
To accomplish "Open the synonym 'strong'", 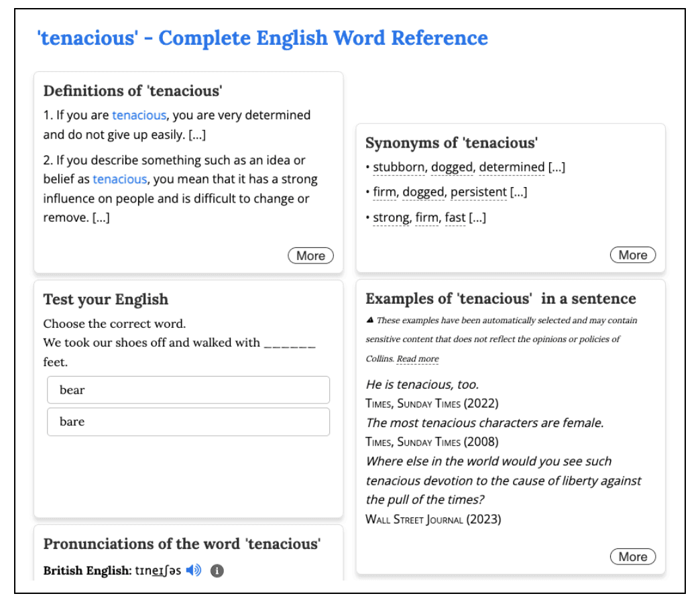I will [x=391, y=218].
